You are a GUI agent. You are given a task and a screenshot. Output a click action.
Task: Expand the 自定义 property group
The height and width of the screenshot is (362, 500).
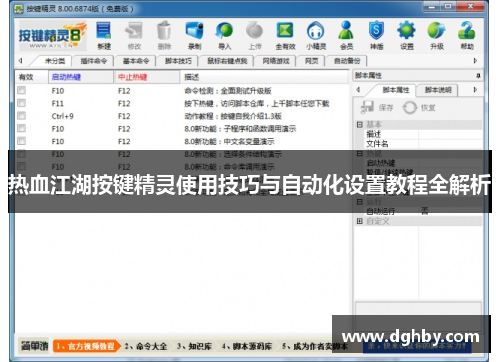(360, 221)
